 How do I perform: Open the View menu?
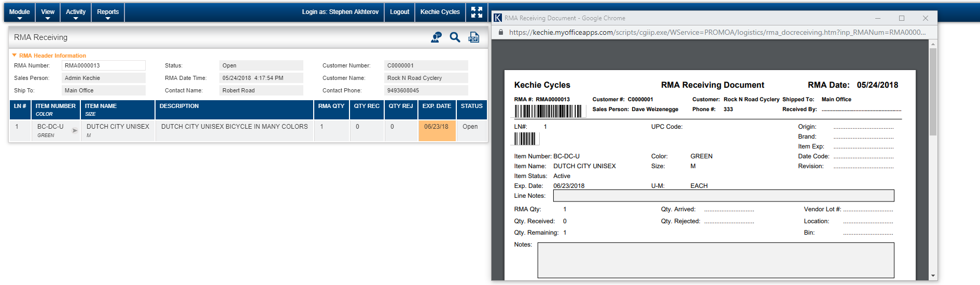click(48, 12)
